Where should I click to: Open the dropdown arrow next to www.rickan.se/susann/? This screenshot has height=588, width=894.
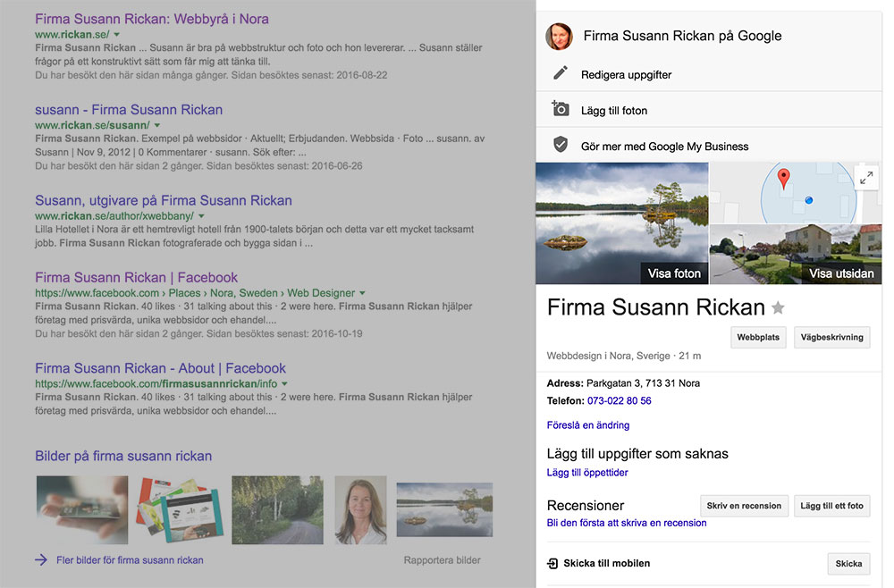pos(157,125)
